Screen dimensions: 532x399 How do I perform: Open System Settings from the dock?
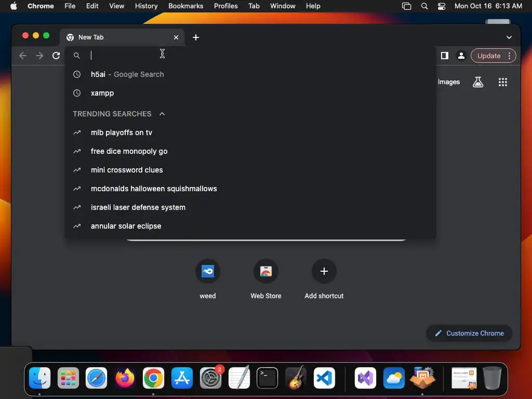point(210,378)
